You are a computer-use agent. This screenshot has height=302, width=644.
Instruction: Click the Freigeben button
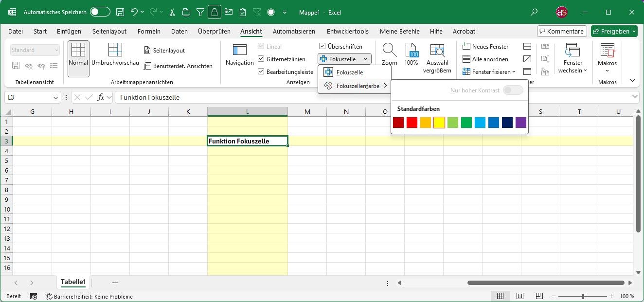coord(614,32)
